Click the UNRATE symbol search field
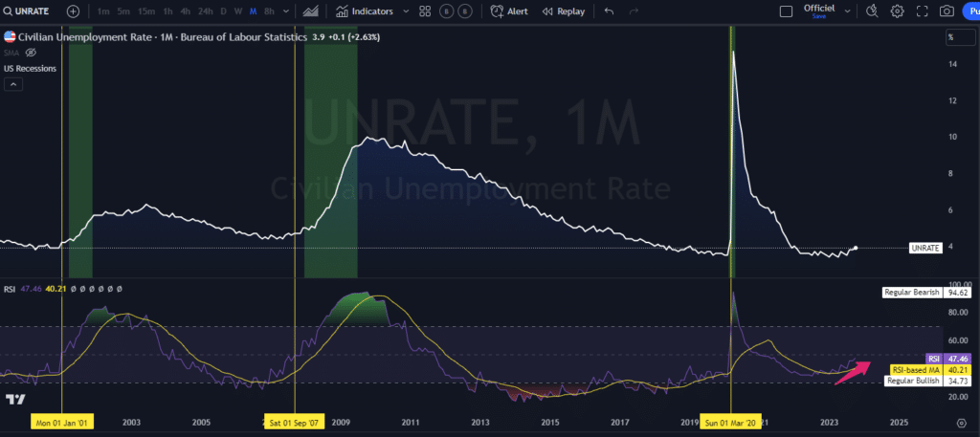This screenshot has height=437, width=980. coord(31,11)
